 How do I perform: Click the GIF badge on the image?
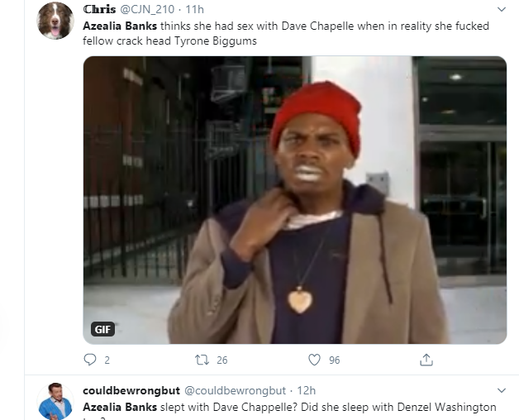click(102, 329)
